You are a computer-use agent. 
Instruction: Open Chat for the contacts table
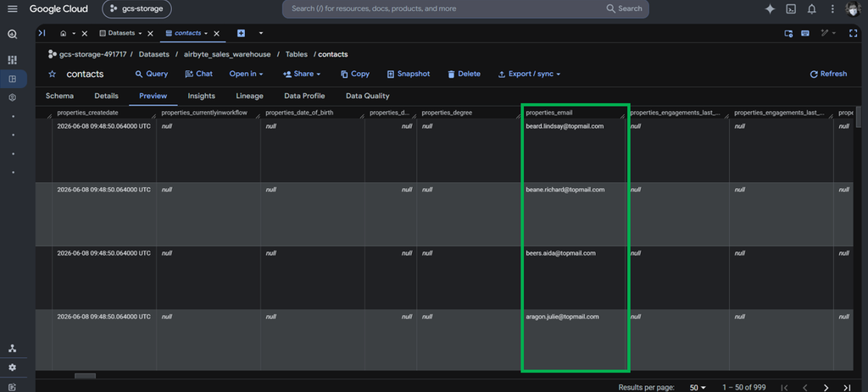coord(198,74)
